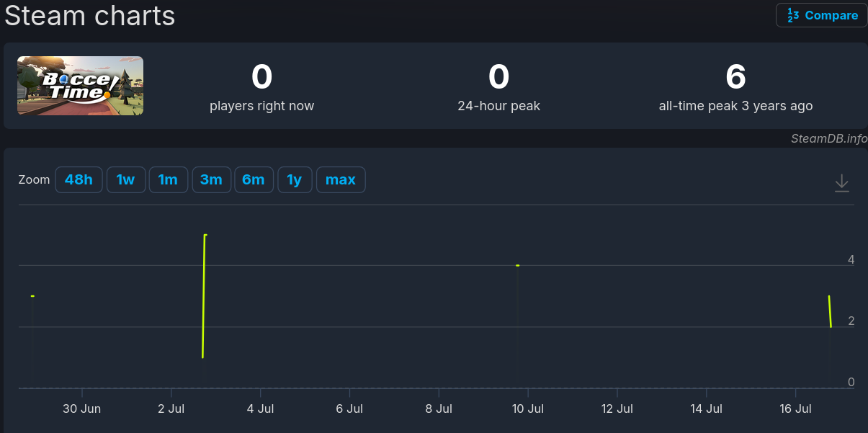Click the chart spike near 2 Jul
Viewport: 868px width, 433px height.
205,296
